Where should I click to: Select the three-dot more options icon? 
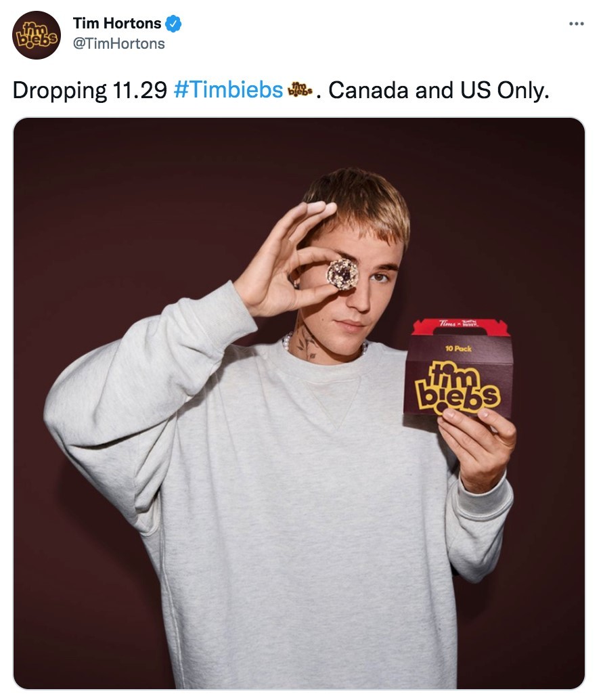576,23
